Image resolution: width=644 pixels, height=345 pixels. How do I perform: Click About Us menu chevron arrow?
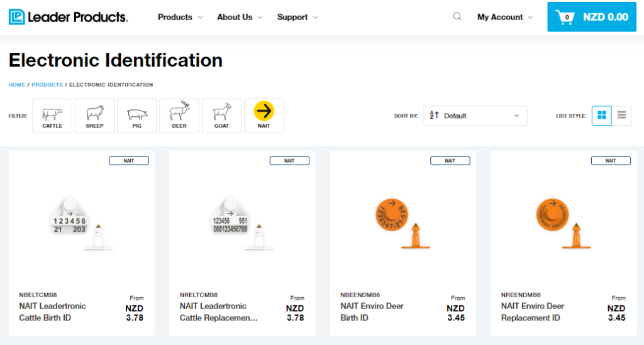tap(260, 18)
